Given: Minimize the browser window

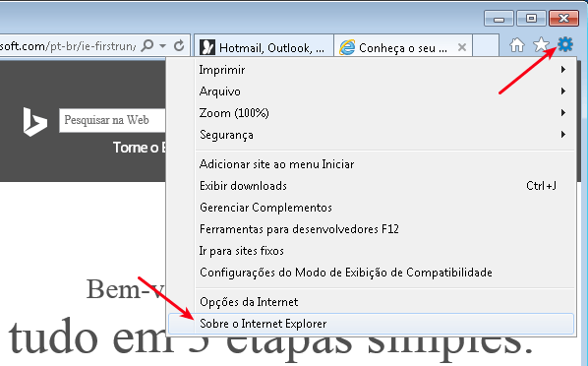Looking at the screenshot, I should 499,19.
